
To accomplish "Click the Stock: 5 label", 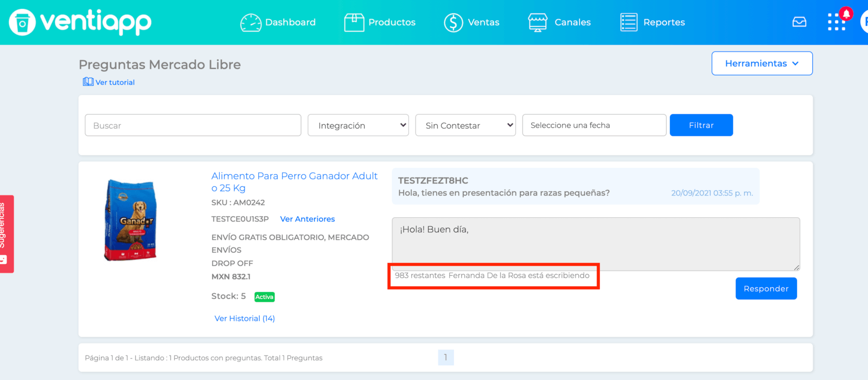I will 228,296.
